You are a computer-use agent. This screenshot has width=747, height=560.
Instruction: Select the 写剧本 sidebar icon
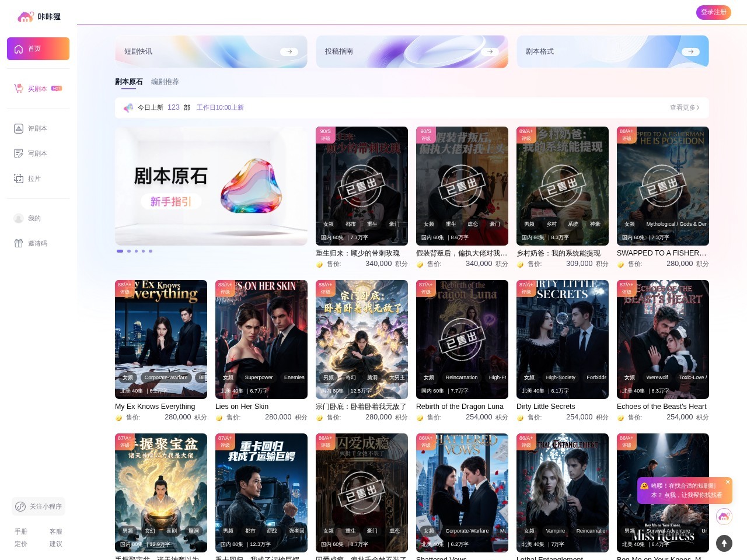coord(19,153)
